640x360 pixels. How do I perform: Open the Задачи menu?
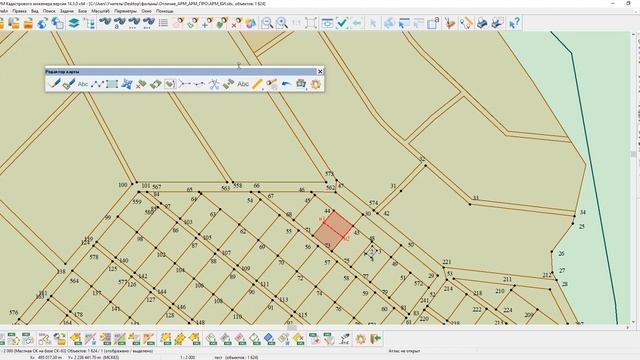coord(67,11)
